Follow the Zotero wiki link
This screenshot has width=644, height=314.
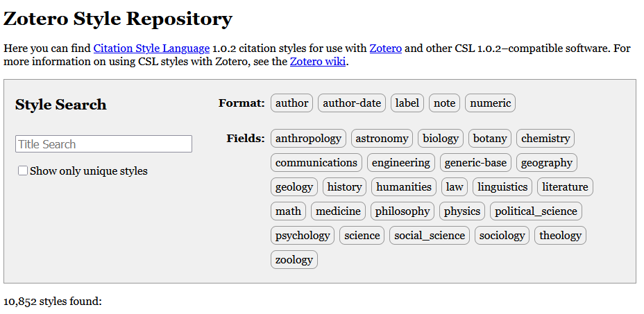(x=317, y=62)
